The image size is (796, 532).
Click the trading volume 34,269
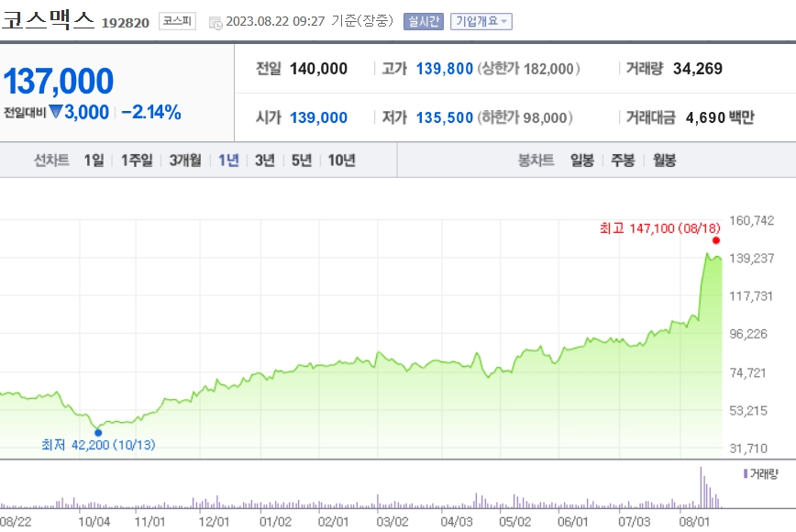click(x=698, y=69)
